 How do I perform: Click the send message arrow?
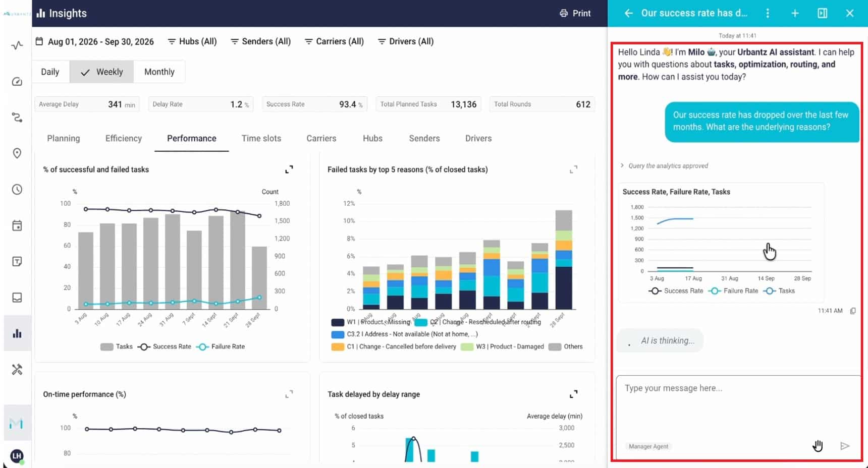[845, 446]
